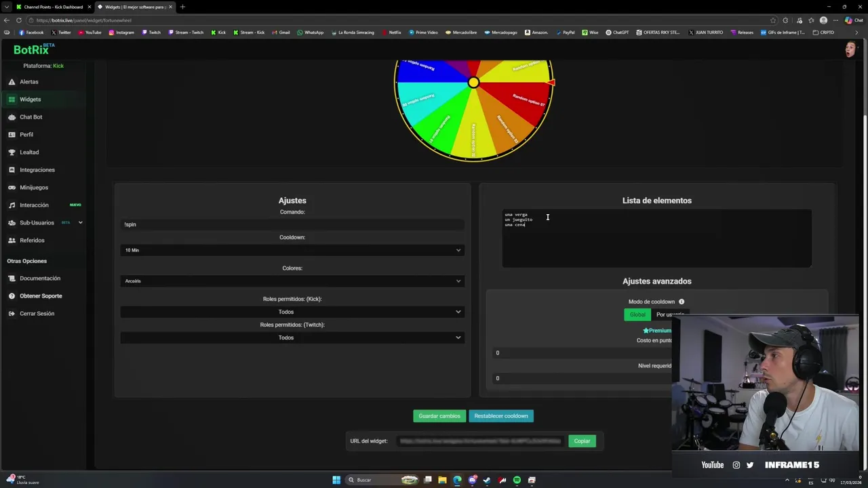Click Restablecer cooldown button
Screen dimensions: 868x488
coord(501,416)
